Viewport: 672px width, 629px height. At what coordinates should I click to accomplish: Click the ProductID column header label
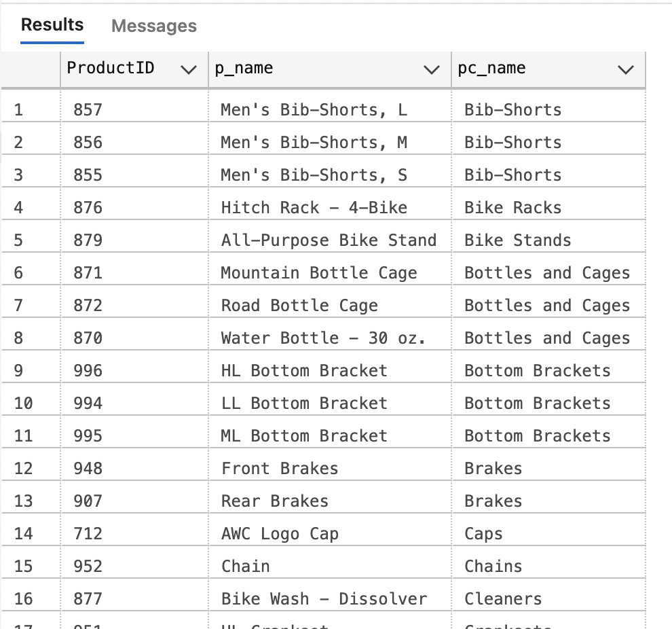[x=111, y=68]
